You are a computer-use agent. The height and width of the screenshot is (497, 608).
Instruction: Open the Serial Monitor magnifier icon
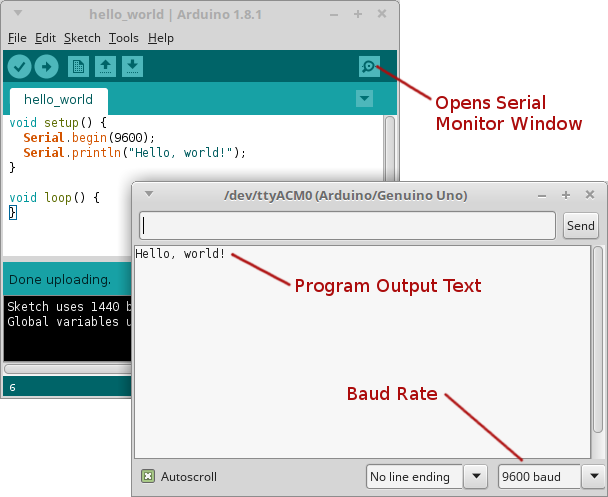click(369, 67)
